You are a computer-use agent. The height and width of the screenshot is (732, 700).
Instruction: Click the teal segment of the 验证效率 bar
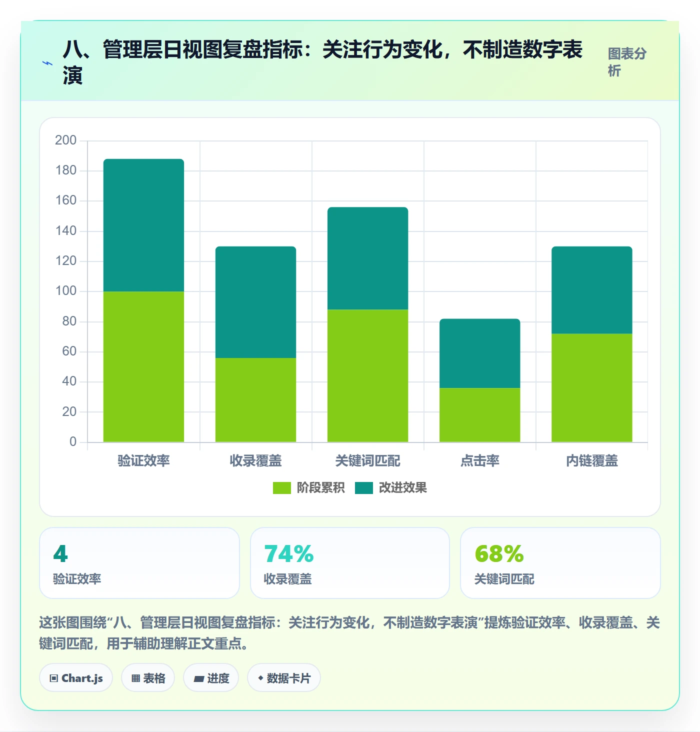(143, 225)
